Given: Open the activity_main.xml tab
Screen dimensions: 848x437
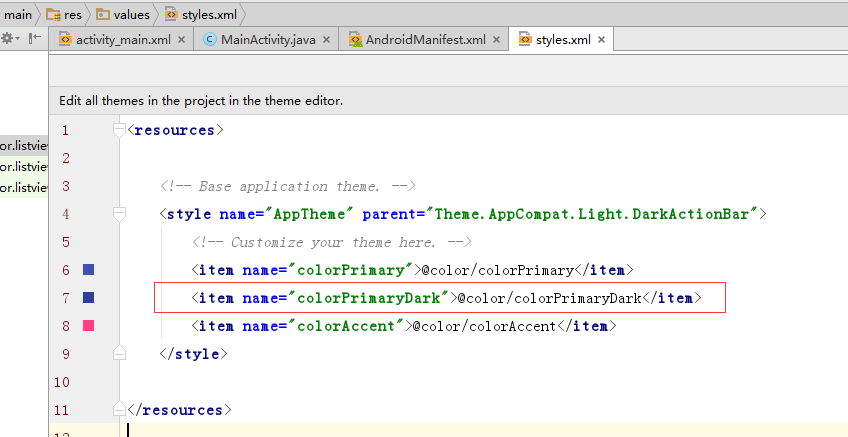Looking at the screenshot, I should [x=122, y=39].
